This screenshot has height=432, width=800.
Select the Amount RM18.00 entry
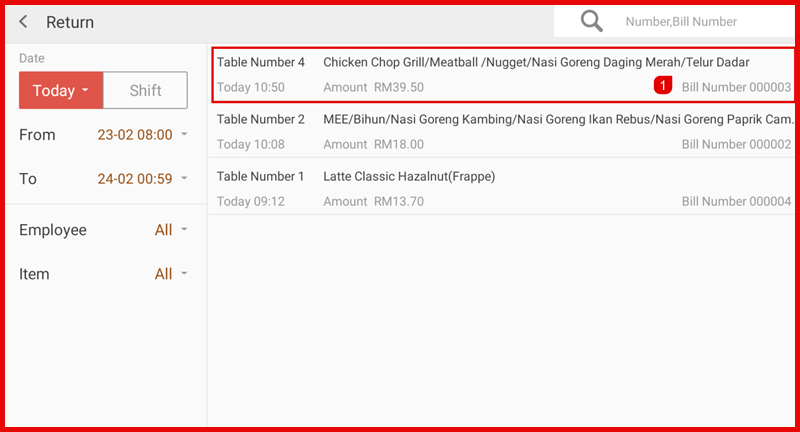click(x=373, y=144)
